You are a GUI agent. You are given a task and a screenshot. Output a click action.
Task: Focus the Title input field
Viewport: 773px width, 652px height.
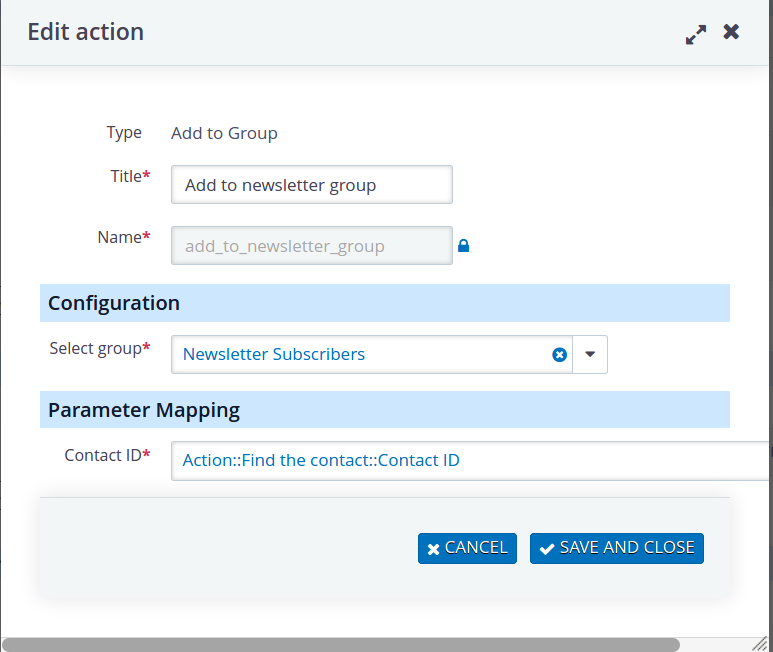312,185
